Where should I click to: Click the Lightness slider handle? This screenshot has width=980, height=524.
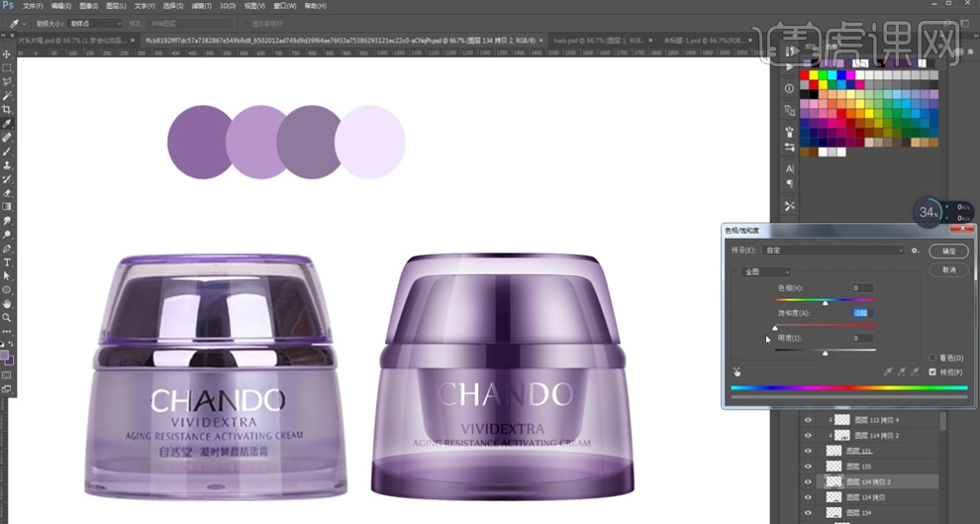pos(825,354)
